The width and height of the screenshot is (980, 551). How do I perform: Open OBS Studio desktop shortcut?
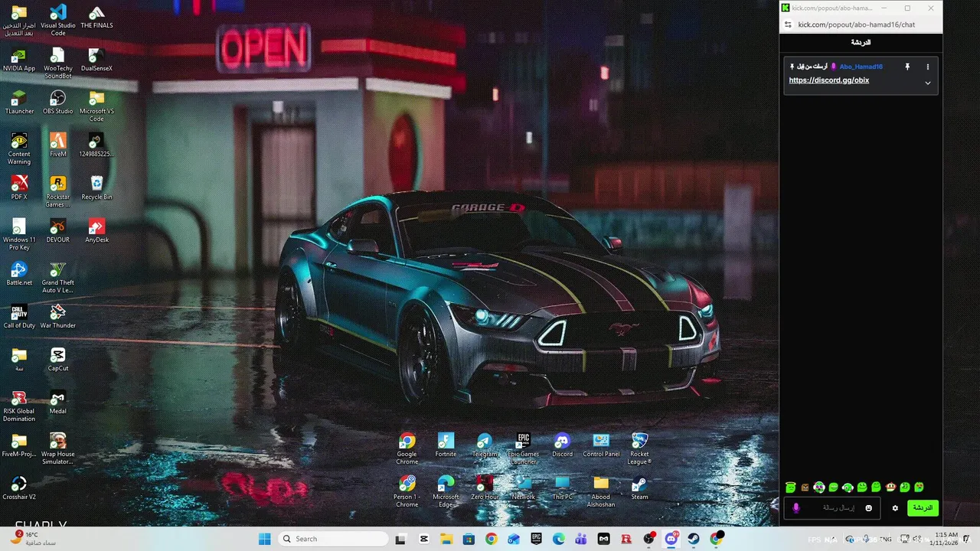click(58, 103)
